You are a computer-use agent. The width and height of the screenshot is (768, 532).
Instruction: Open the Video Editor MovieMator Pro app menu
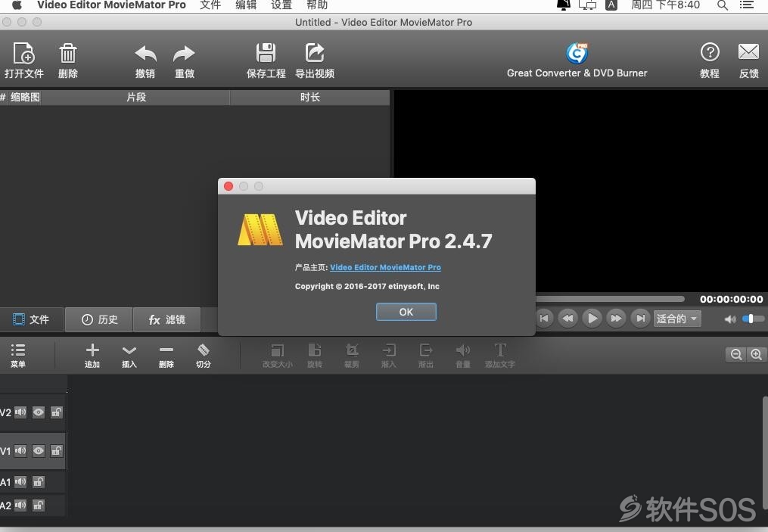[x=112, y=5]
